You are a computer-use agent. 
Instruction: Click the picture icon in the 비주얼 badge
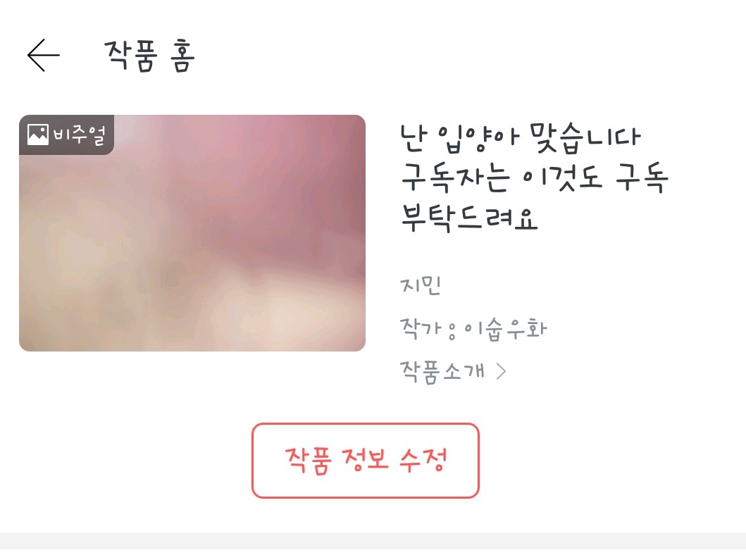point(37,135)
